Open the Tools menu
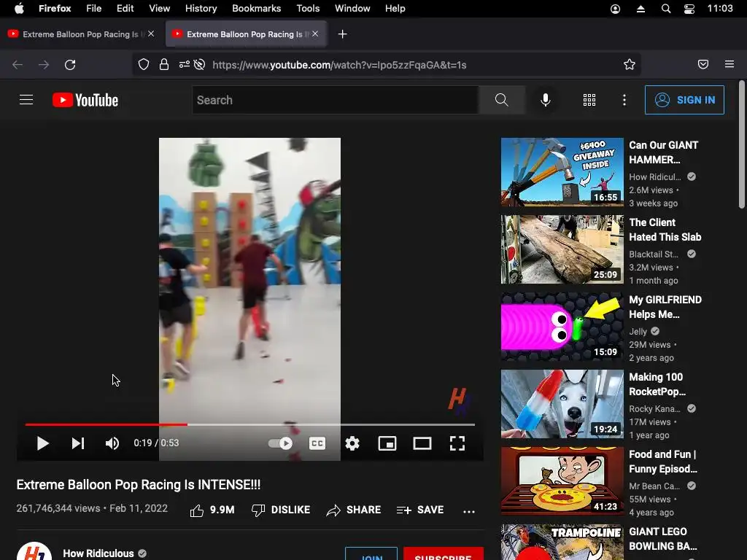This screenshot has height=560, width=747. (x=308, y=9)
